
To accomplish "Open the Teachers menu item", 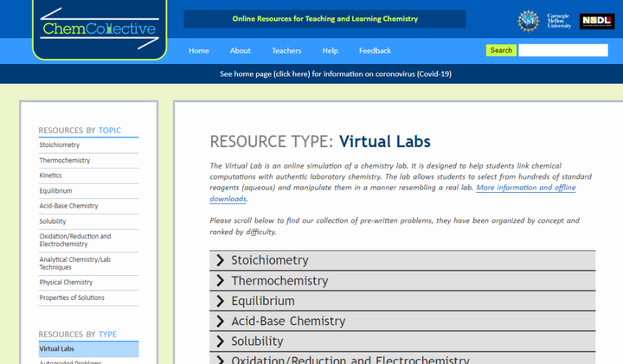I will [286, 51].
